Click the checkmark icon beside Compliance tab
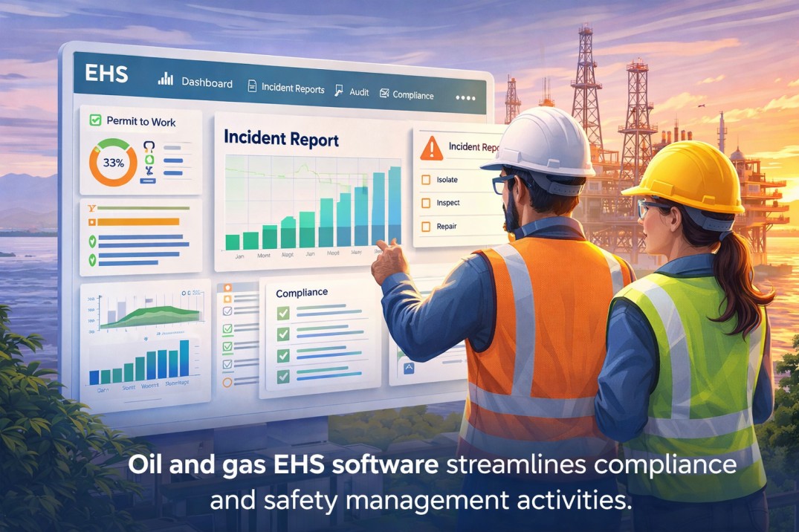 click(x=384, y=94)
